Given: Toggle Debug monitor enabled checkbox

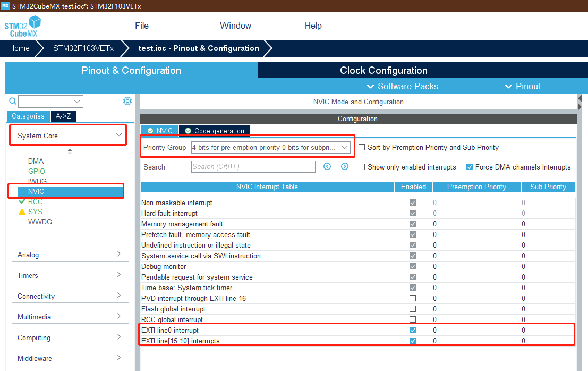Looking at the screenshot, I should click(x=413, y=266).
